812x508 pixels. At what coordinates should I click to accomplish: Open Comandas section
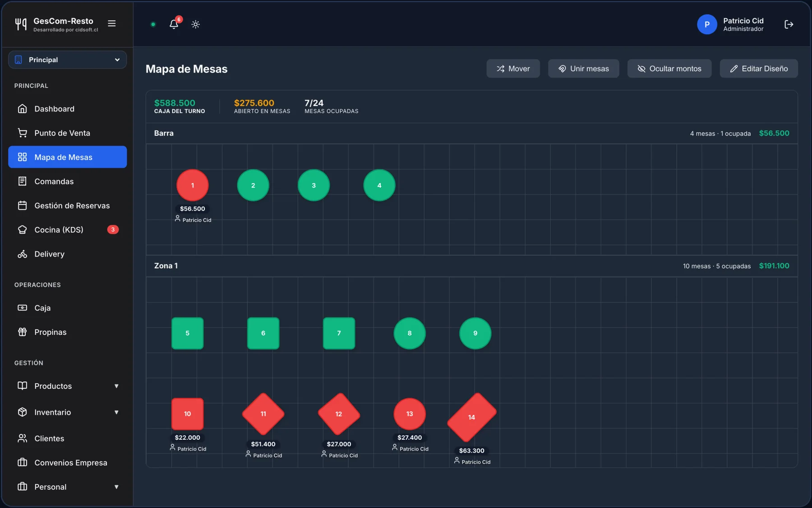click(x=67, y=181)
